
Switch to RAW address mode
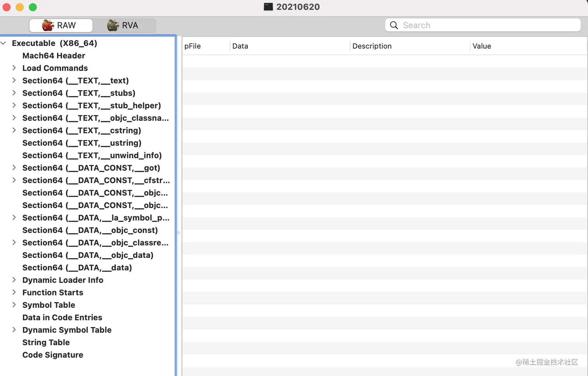pos(61,25)
